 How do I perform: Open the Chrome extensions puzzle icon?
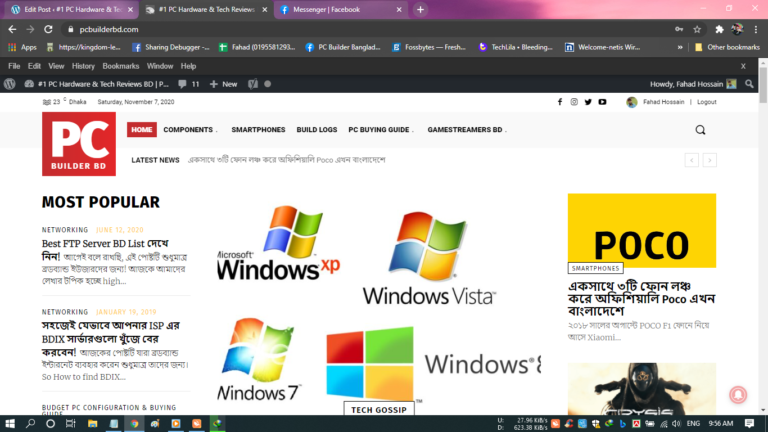coord(719,29)
